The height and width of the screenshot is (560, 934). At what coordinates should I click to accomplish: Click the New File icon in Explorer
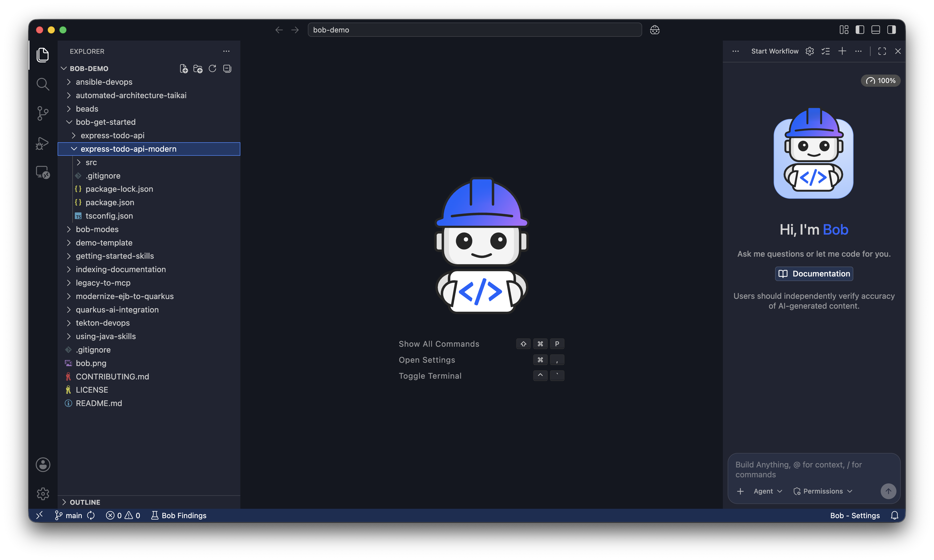pos(184,69)
